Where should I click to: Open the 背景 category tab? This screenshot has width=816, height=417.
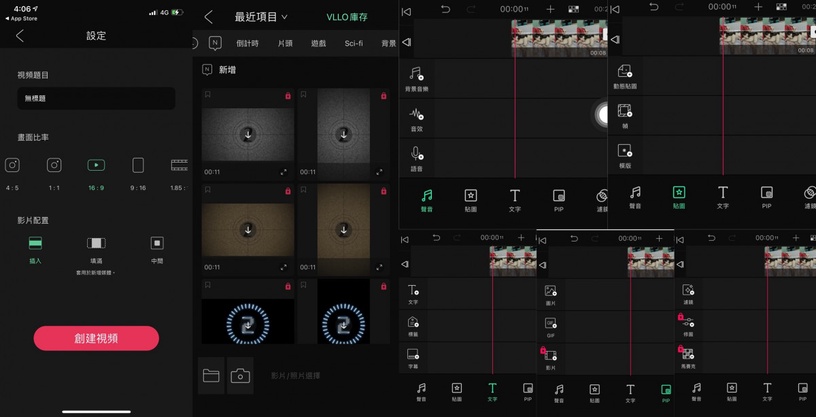(389, 44)
